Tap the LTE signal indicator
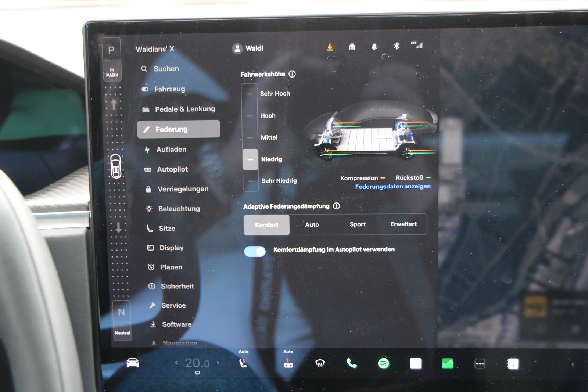Screen dimensions: 588x392 (417, 45)
